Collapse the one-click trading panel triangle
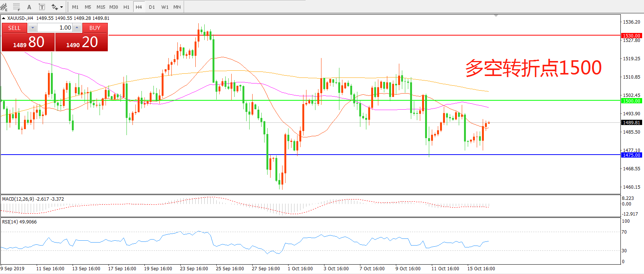This screenshot has width=644, height=274. pyautogui.click(x=4, y=18)
